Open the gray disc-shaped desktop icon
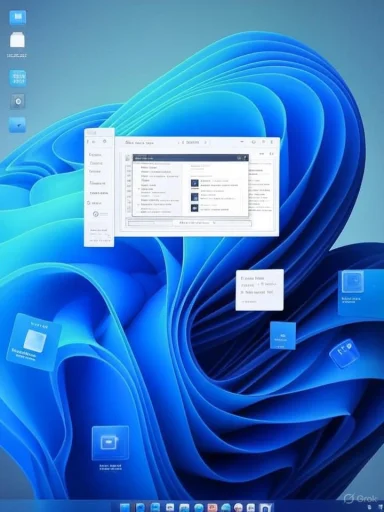384x512 pixels. click(x=18, y=101)
